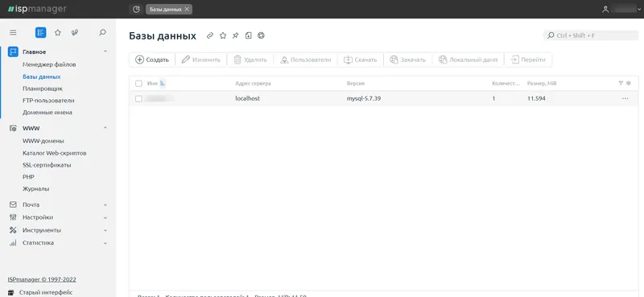Add page to favorites star

[x=223, y=35]
